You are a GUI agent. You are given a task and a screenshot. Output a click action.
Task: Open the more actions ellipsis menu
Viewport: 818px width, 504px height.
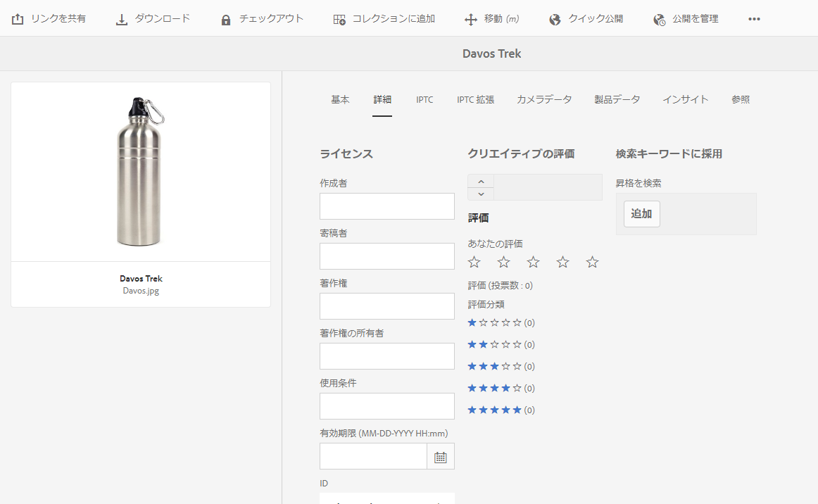pos(754,19)
